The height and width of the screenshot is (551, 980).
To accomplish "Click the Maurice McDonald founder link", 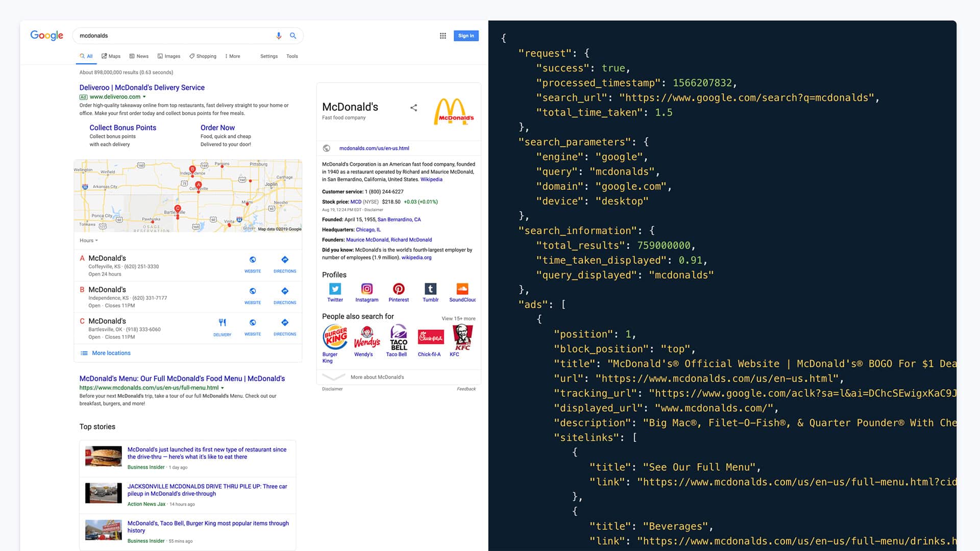I will 367,240.
